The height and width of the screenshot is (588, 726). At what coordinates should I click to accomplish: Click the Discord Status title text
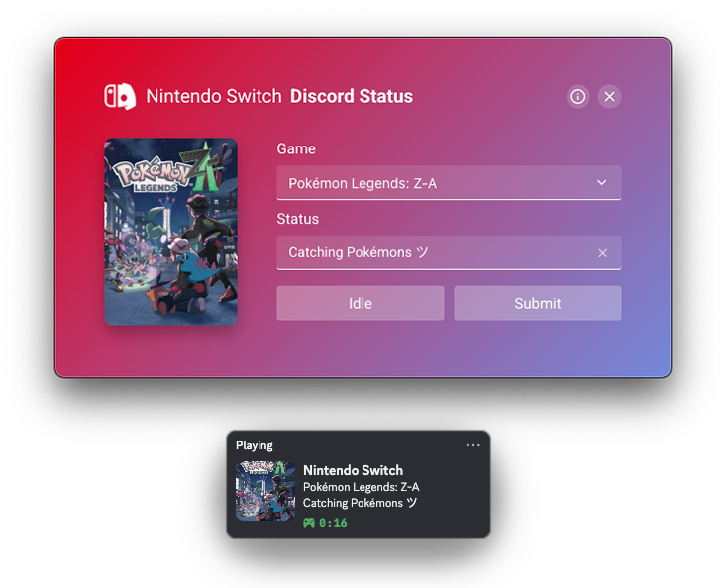[352, 96]
